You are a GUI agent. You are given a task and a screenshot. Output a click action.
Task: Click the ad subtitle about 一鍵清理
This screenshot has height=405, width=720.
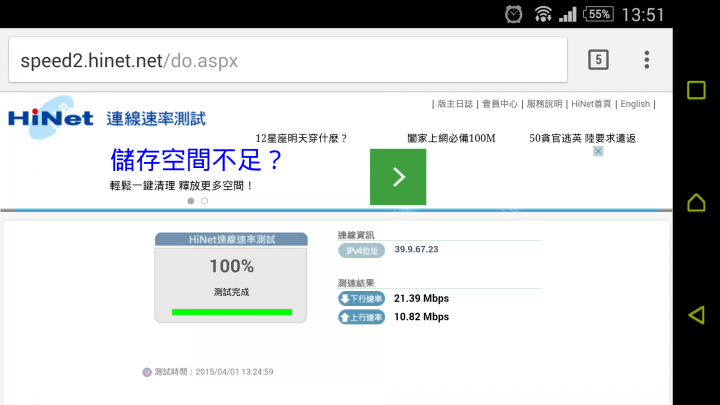[181, 186]
